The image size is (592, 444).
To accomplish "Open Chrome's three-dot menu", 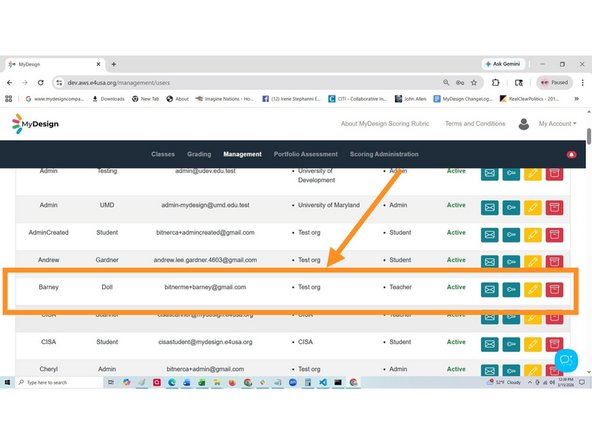I will [583, 82].
